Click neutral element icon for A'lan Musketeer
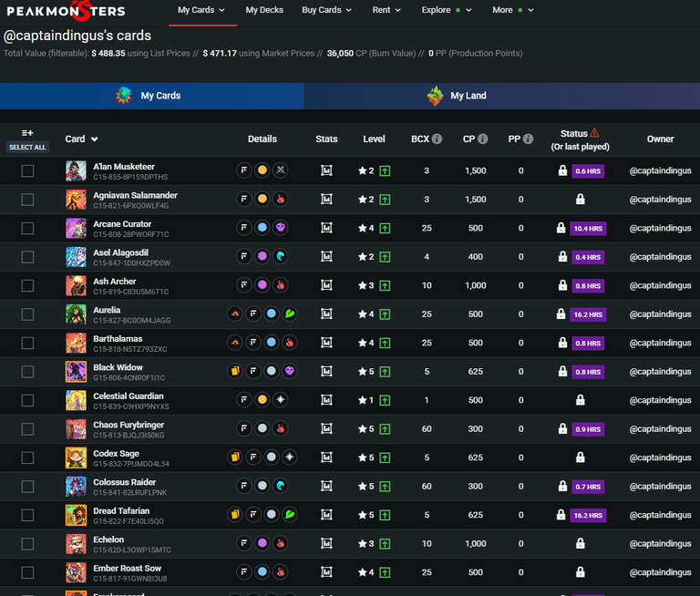Screen dimensions: 700x596 (281, 170)
